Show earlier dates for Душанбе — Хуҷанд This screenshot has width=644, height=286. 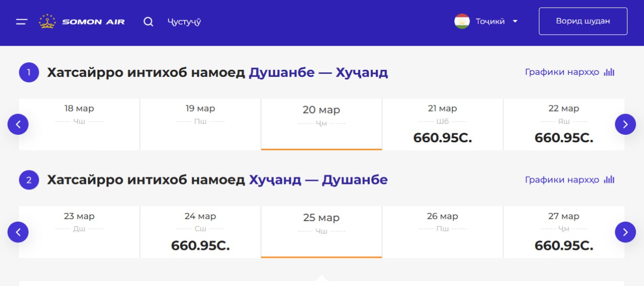(18, 124)
